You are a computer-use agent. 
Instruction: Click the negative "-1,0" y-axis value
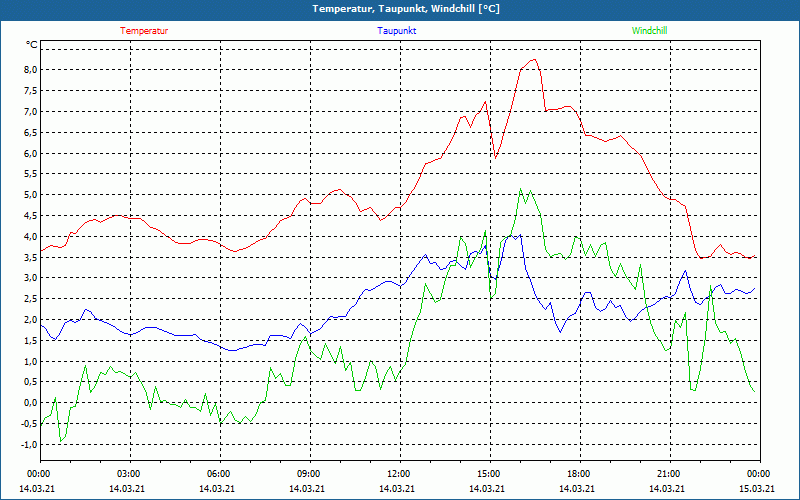tap(30, 445)
